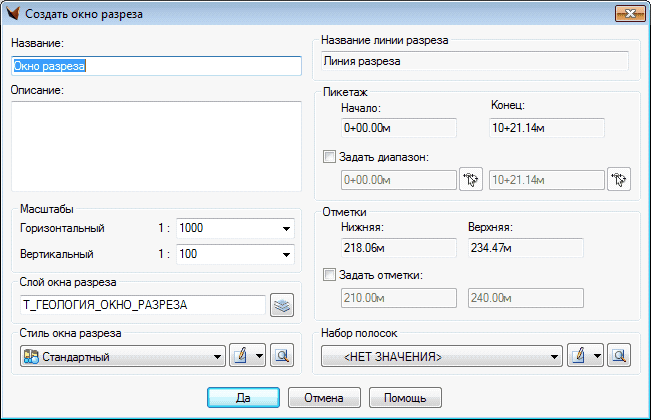The image size is (651, 420).
Task: Pick end station from drawing icon
Action: 620,180
